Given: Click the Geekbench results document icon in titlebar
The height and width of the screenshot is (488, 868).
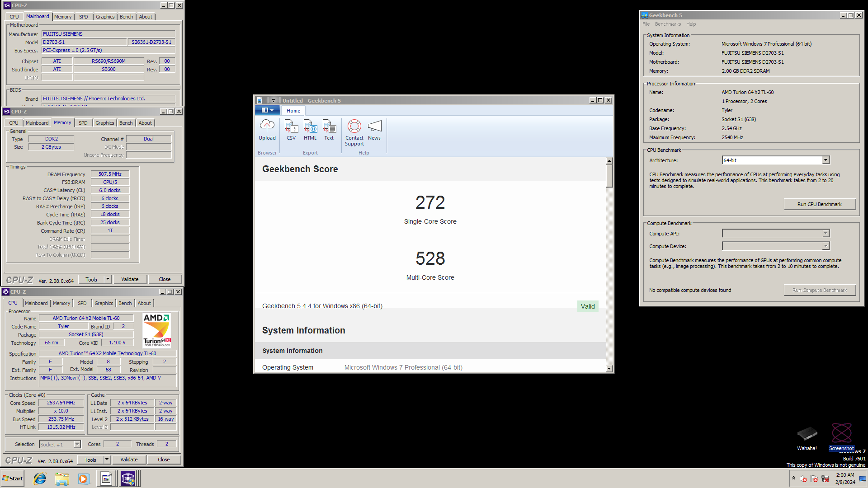Looking at the screenshot, I should point(259,100).
